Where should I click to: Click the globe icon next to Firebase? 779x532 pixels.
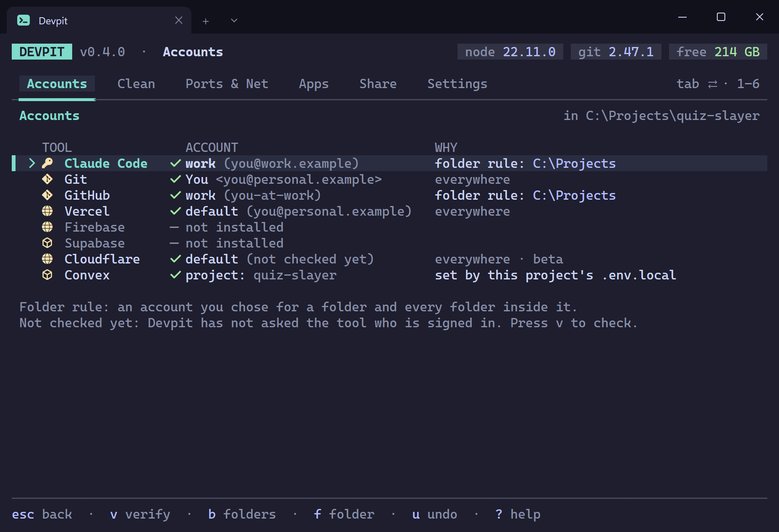[x=47, y=227]
